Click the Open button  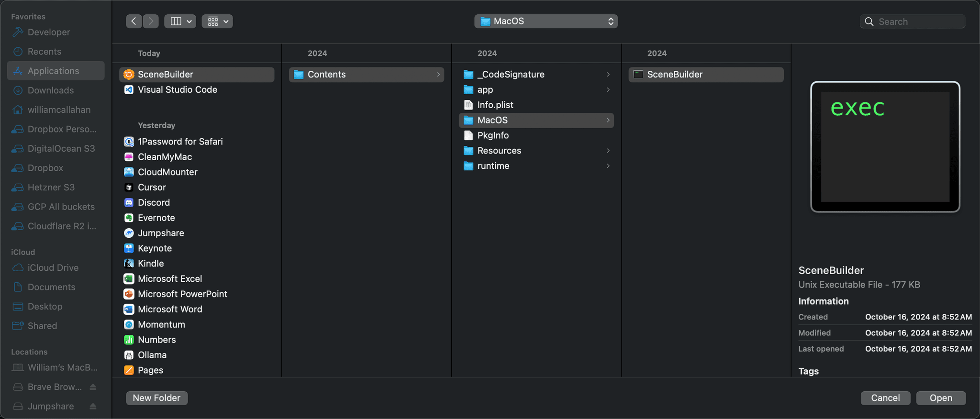click(x=941, y=398)
